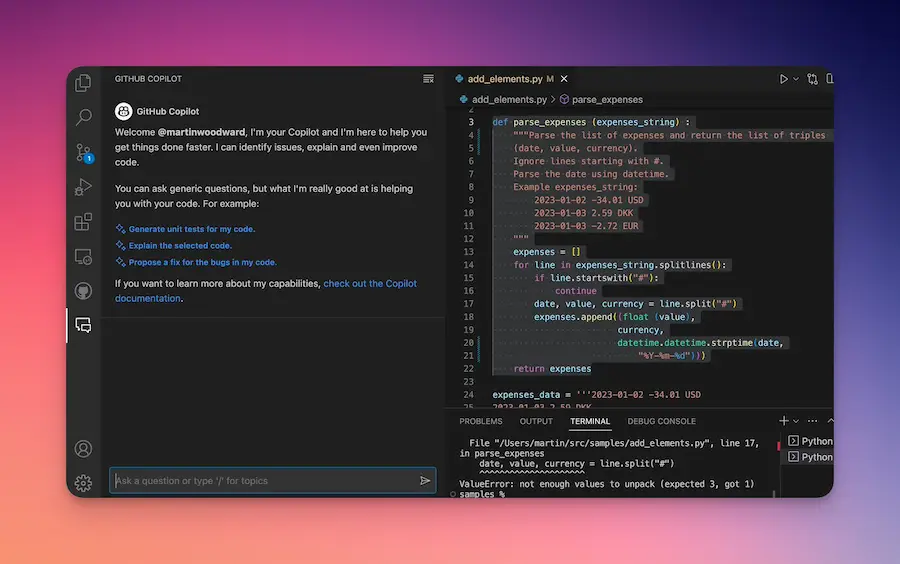Open Source Control with 1 pending change
The width and height of the screenshot is (900, 564).
[84, 153]
